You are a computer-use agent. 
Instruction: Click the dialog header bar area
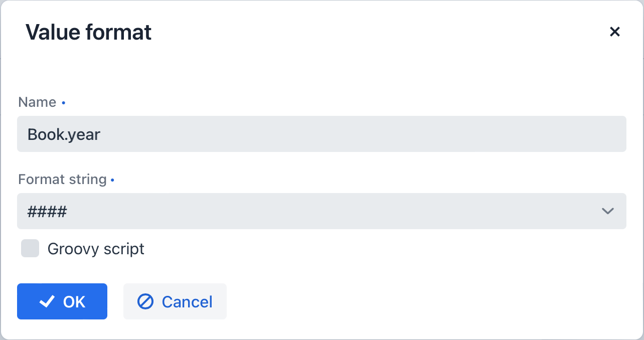click(321, 32)
